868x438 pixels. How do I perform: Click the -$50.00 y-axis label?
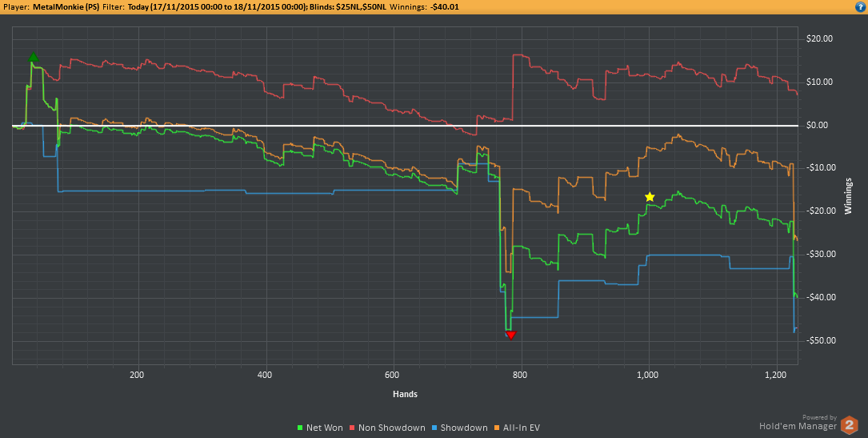pyautogui.click(x=820, y=340)
